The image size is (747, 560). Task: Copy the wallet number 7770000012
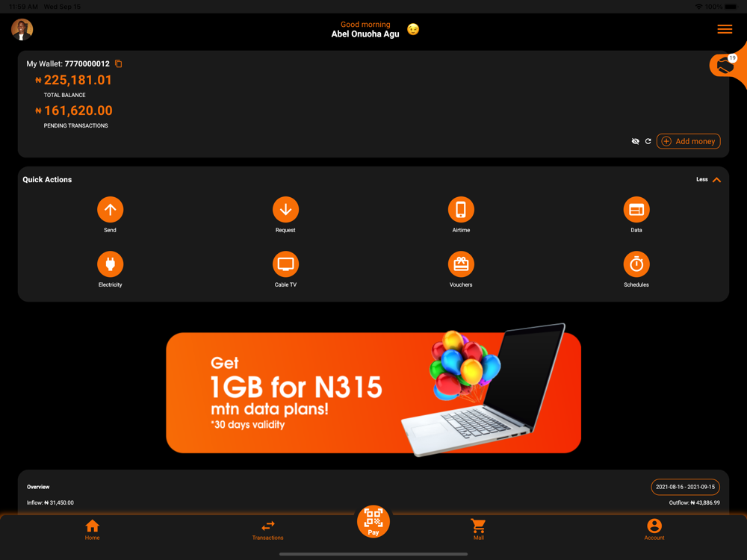tap(119, 63)
